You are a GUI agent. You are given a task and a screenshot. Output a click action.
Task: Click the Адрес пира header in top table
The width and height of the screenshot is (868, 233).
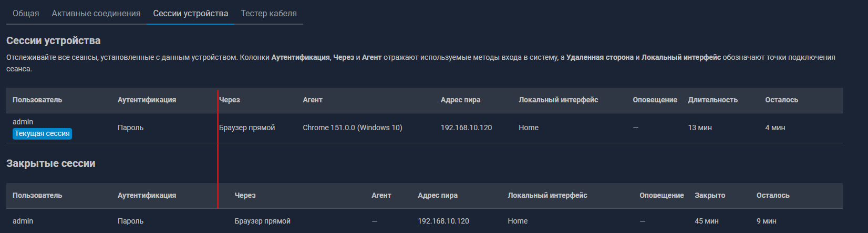tap(460, 100)
